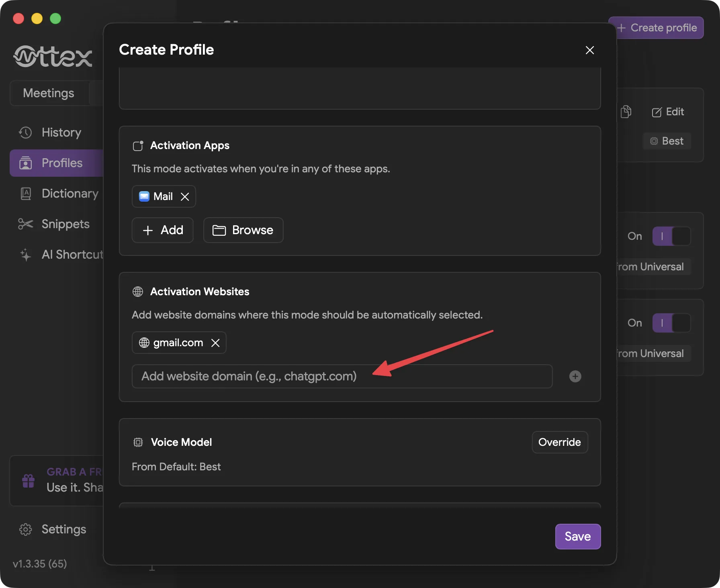Screen dimensions: 720x588
Task: Click the Ottex logo
Action: pos(53,56)
